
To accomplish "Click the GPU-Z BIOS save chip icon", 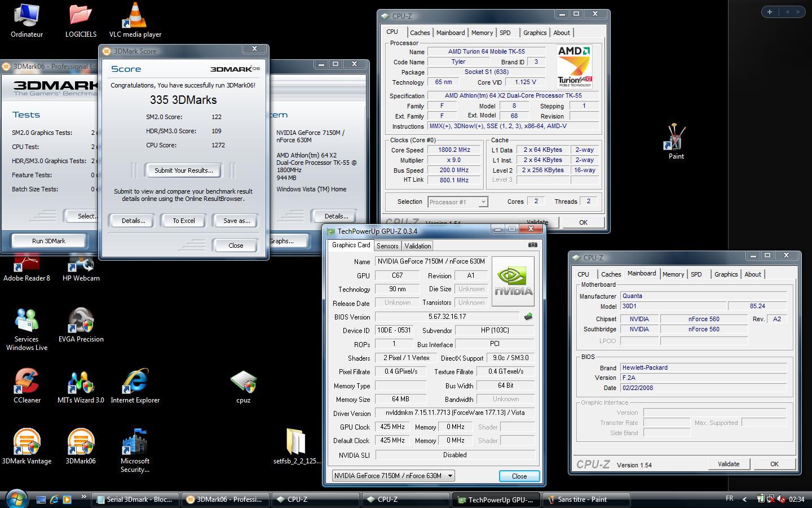I will [528, 317].
